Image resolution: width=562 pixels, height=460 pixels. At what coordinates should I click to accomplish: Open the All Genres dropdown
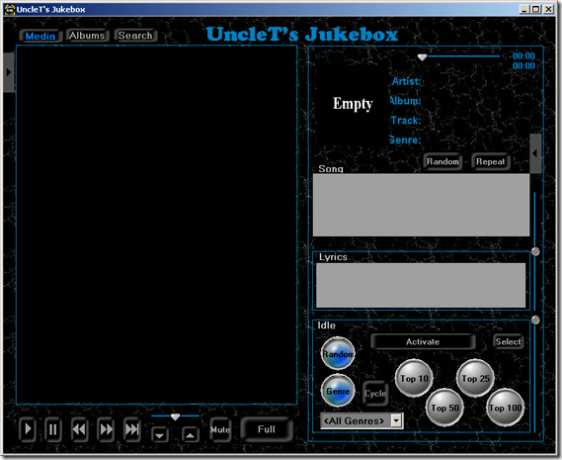point(396,420)
